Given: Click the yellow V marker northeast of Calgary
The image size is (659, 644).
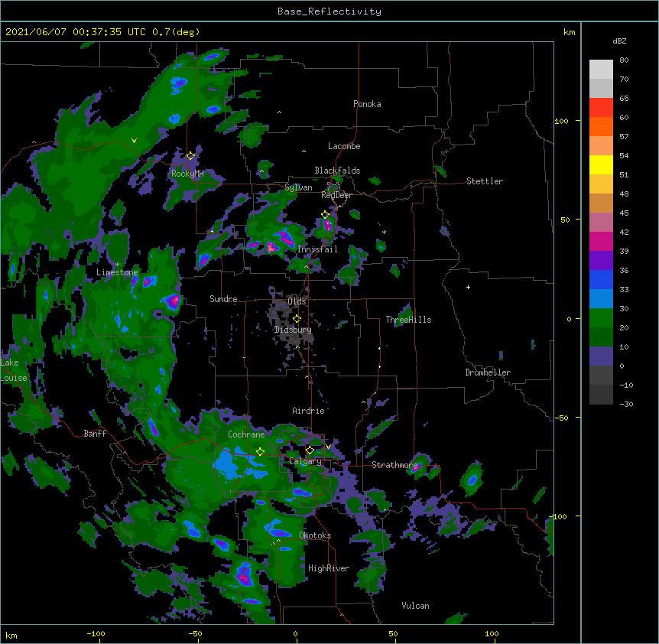Looking at the screenshot, I should [328, 447].
